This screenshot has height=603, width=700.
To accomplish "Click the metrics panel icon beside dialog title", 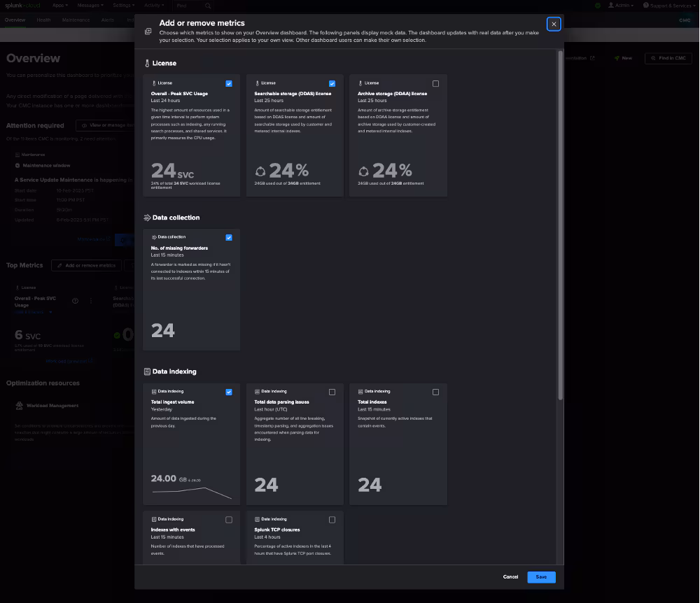I will coord(148,31).
